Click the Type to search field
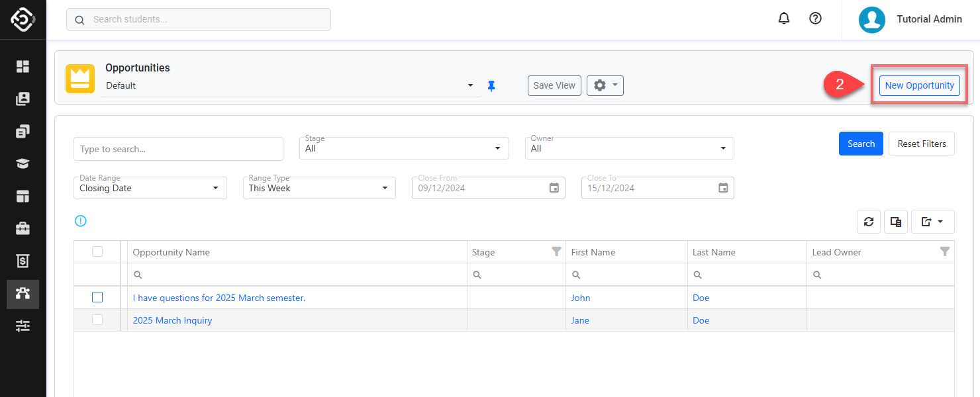 point(178,149)
